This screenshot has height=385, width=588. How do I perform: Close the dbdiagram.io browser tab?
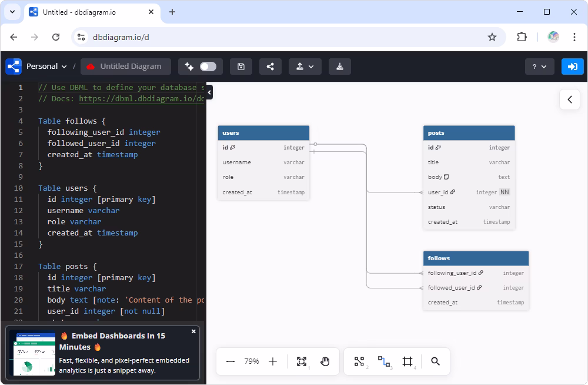coord(151,12)
